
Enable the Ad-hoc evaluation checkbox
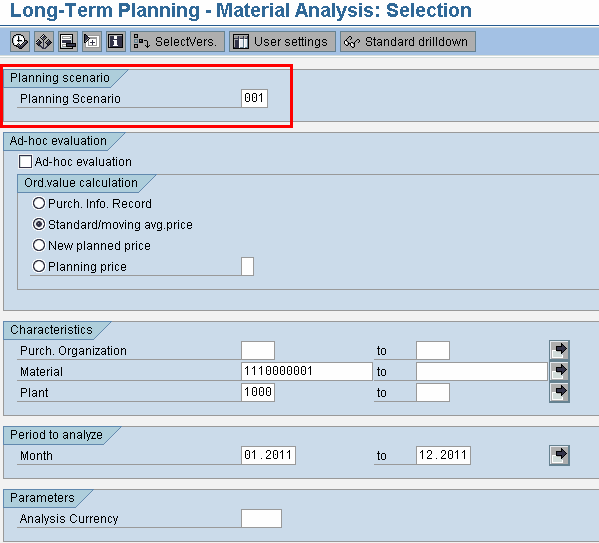click(26, 162)
